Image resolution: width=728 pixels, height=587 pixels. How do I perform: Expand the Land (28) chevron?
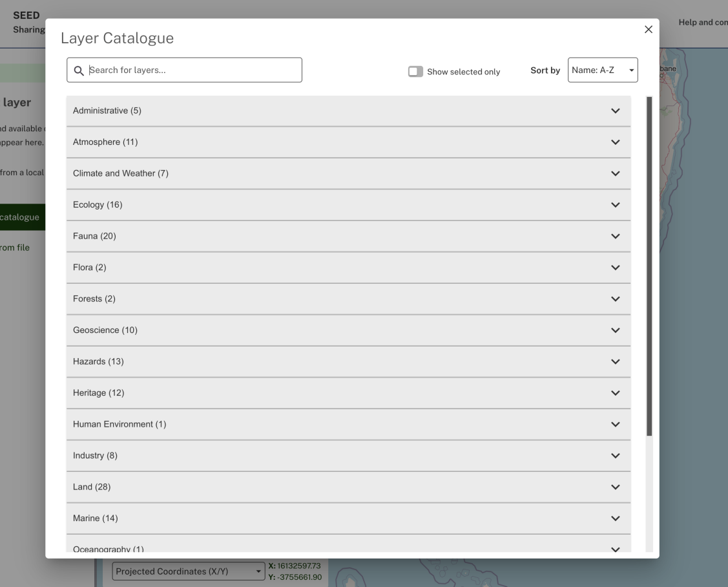[x=615, y=487]
